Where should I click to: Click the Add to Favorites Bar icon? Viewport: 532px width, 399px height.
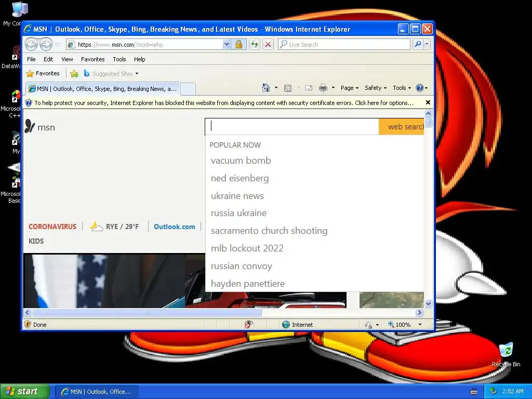click(x=74, y=73)
